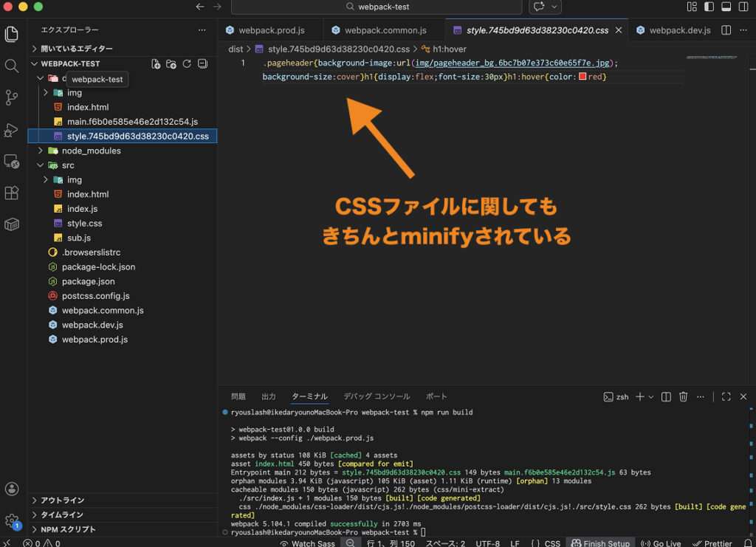Image resolution: width=756 pixels, height=547 pixels.
Task: Toggle the bottom panel layout button
Action: click(x=726, y=7)
